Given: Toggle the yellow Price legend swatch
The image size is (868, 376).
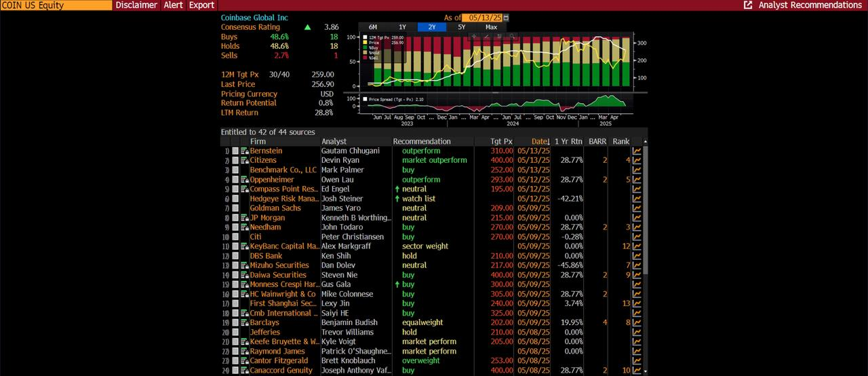Looking at the screenshot, I should point(365,43).
